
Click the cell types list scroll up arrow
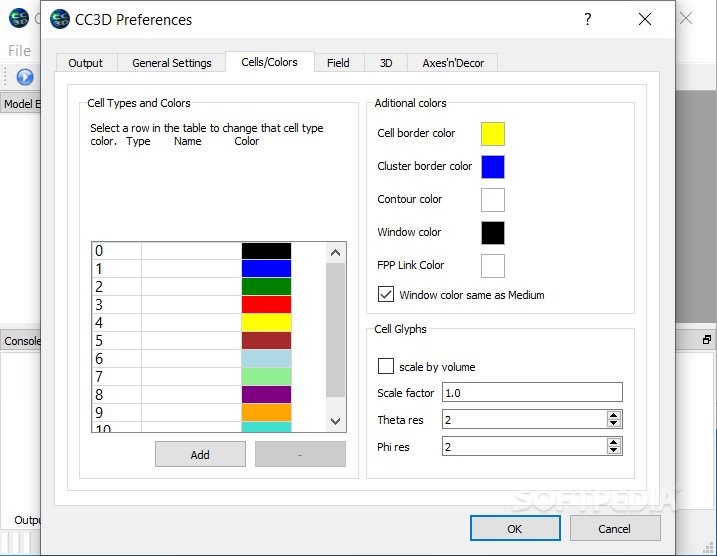[x=336, y=252]
